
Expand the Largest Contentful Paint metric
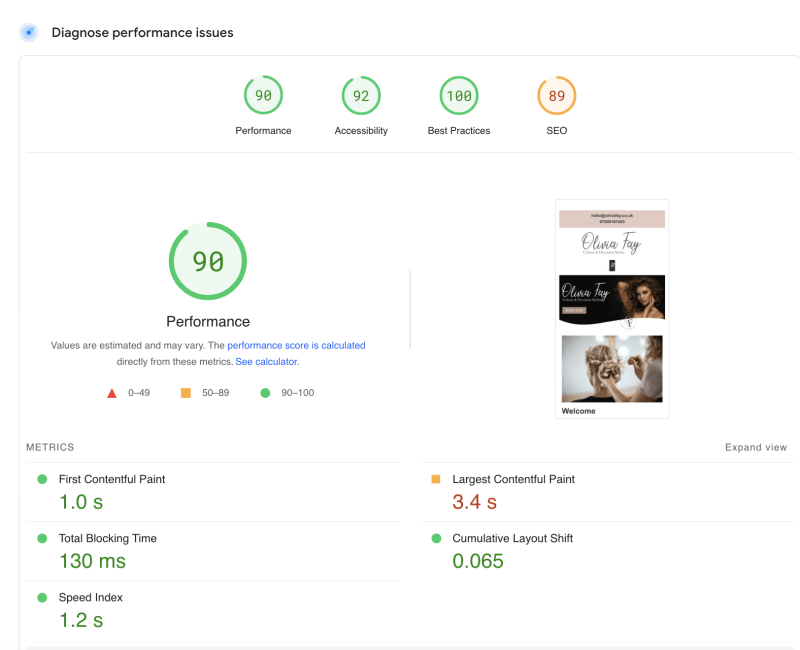(513, 480)
